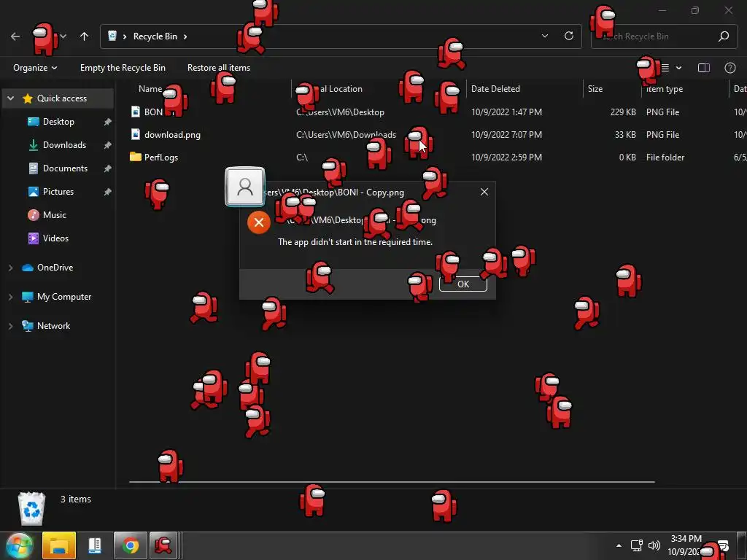Sort by the Size column header

click(x=595, y=88)
